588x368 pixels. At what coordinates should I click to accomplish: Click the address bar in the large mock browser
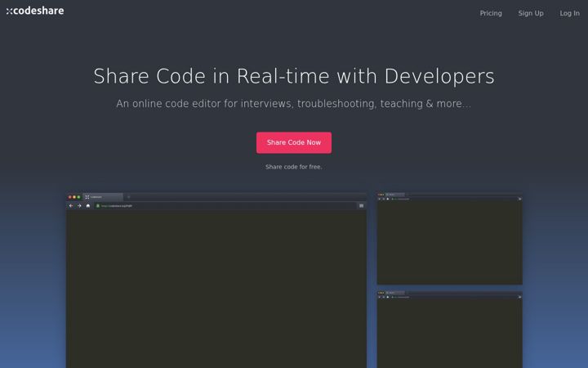click(225, 206)
